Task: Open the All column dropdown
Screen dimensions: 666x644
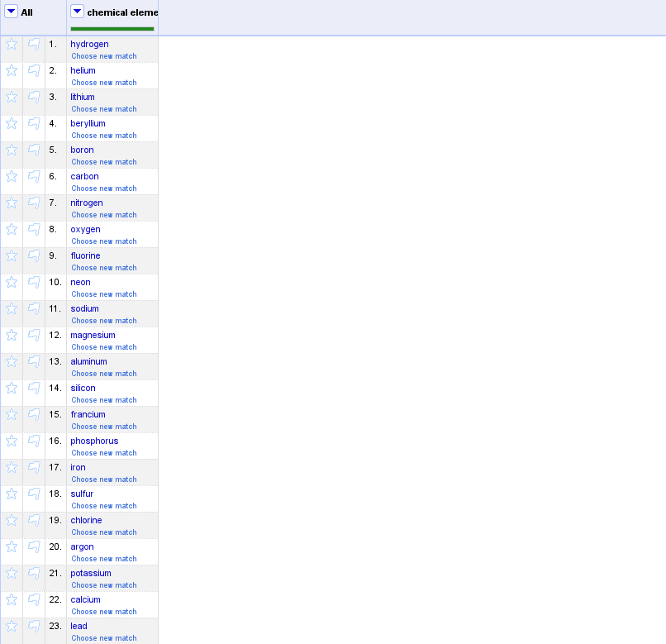Action: [12, 12]
